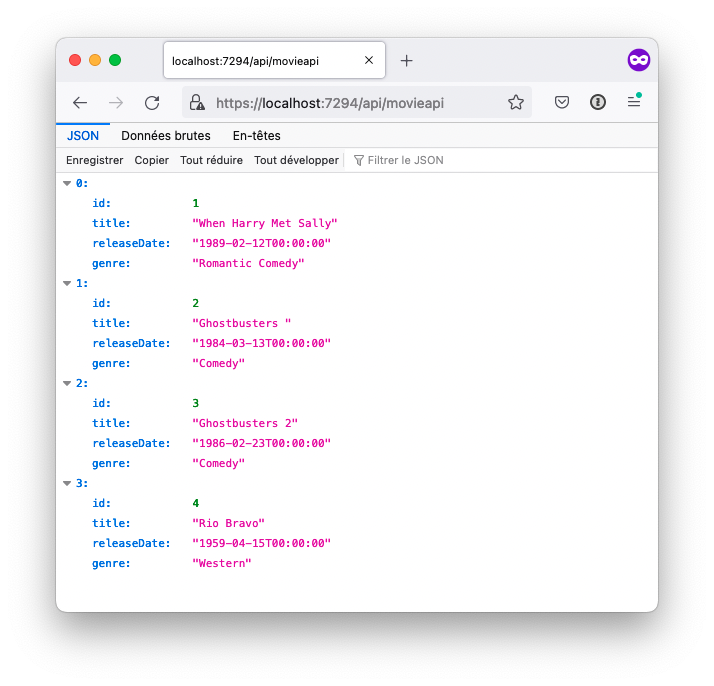Click the green fullscreen window button

pyautogui.click(x=115, y=60)
